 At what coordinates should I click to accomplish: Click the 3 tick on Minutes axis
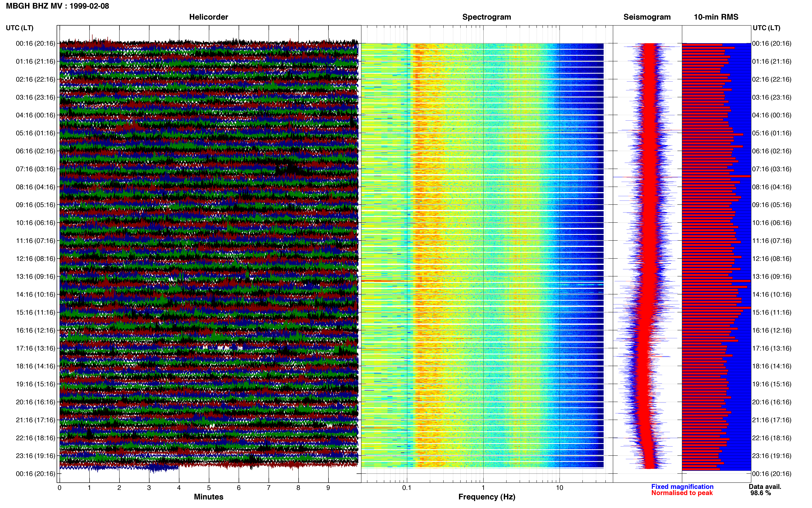click(149, 488)
